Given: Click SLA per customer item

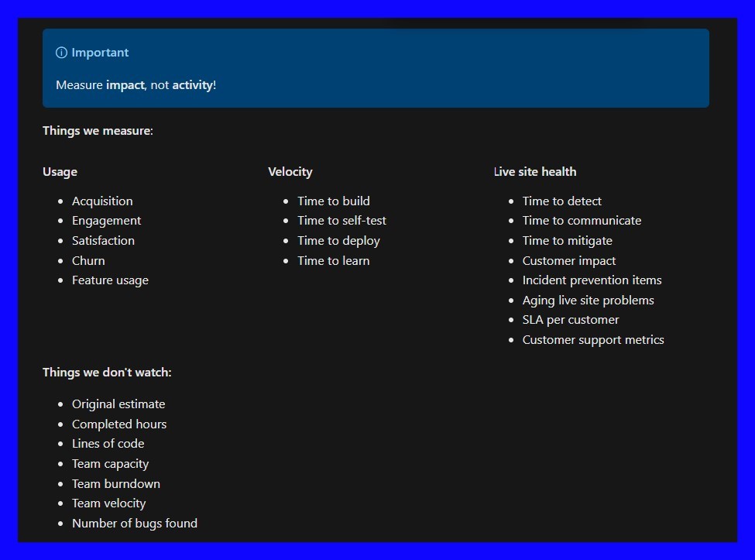Looking at the screenshot, I should pyautogui.click(x=571, y=320).
